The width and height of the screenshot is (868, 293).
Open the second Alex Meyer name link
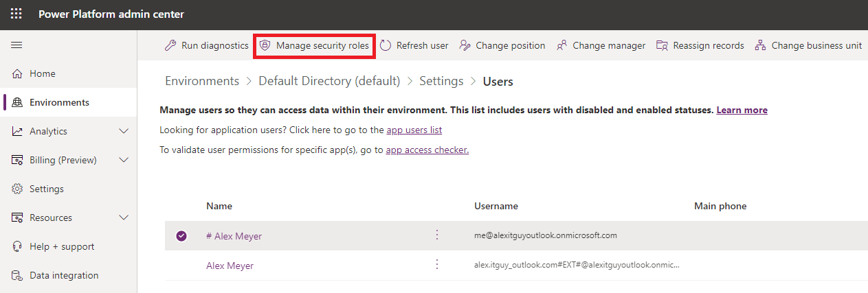(230, 266)
